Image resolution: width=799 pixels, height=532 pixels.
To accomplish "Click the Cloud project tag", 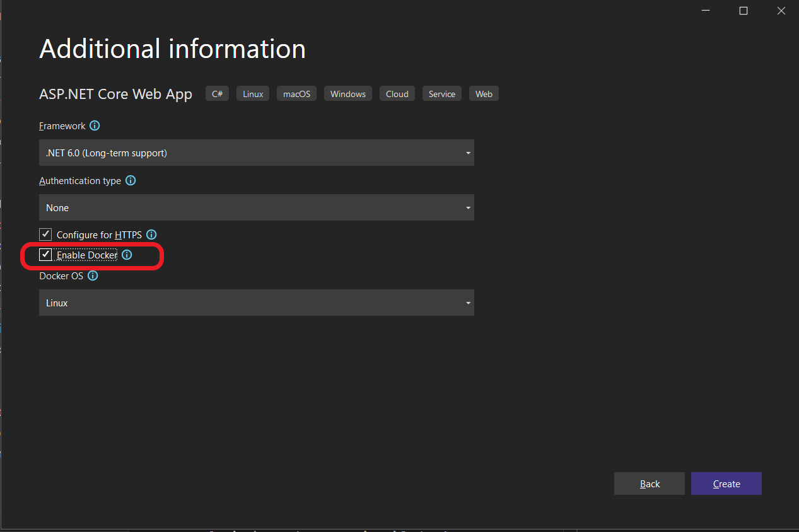I will (x=397, y=93).
